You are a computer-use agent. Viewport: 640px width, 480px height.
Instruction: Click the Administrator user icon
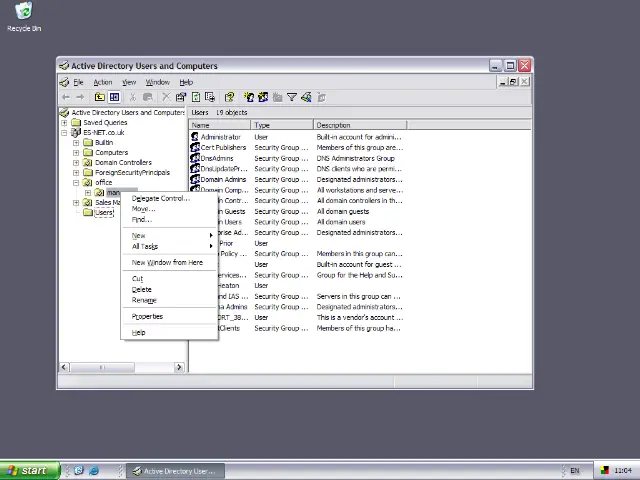tap(195, 137)
